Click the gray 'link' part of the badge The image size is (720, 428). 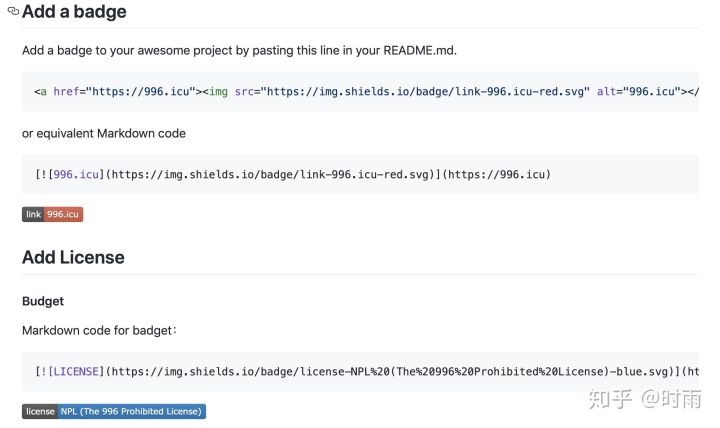(33, 214)
